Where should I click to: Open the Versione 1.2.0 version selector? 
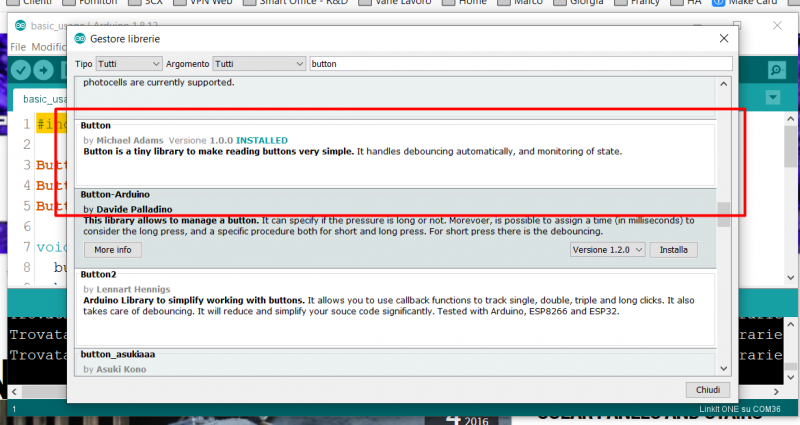pyautogui.click(x=607, y=250)
